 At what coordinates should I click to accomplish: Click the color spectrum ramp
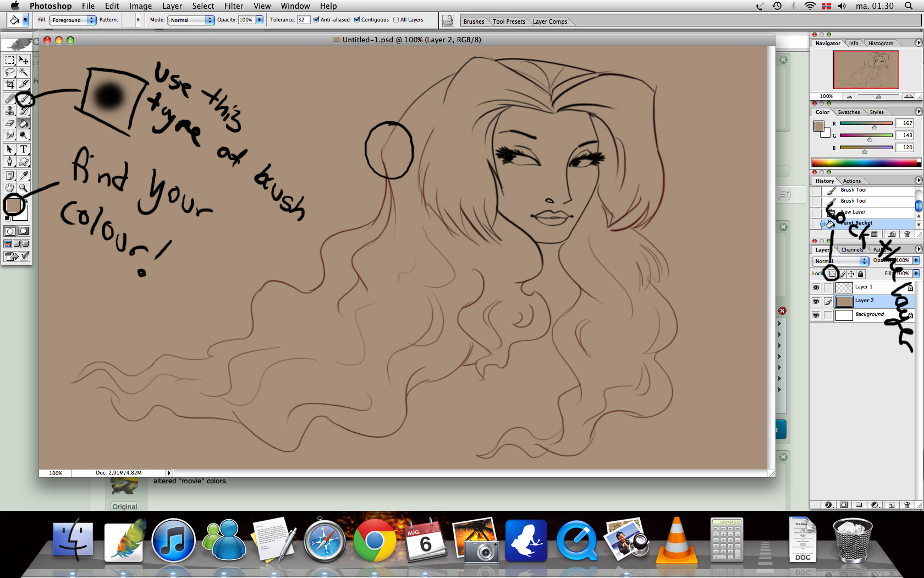click(866, 162)
